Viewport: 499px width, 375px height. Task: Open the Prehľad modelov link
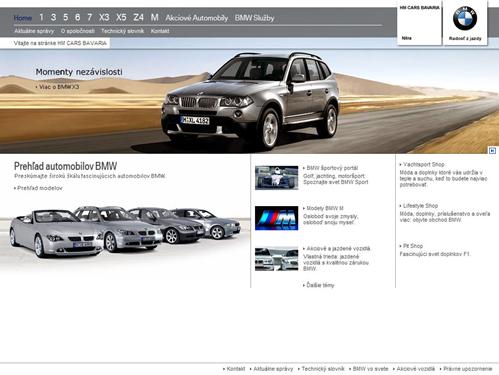[x=38, y=188]
